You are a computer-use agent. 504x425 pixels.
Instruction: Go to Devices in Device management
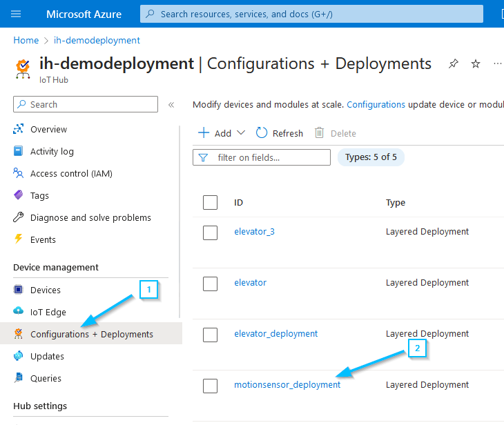point(45,290)
